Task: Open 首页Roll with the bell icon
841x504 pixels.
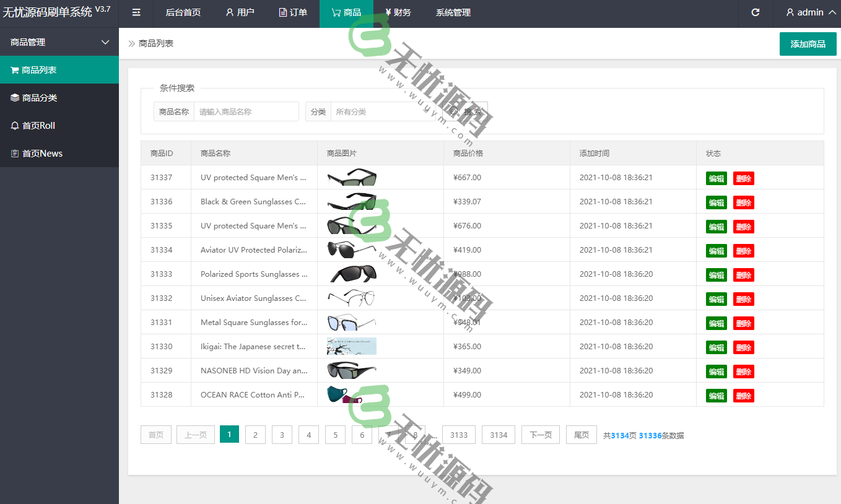Action: 59,126
